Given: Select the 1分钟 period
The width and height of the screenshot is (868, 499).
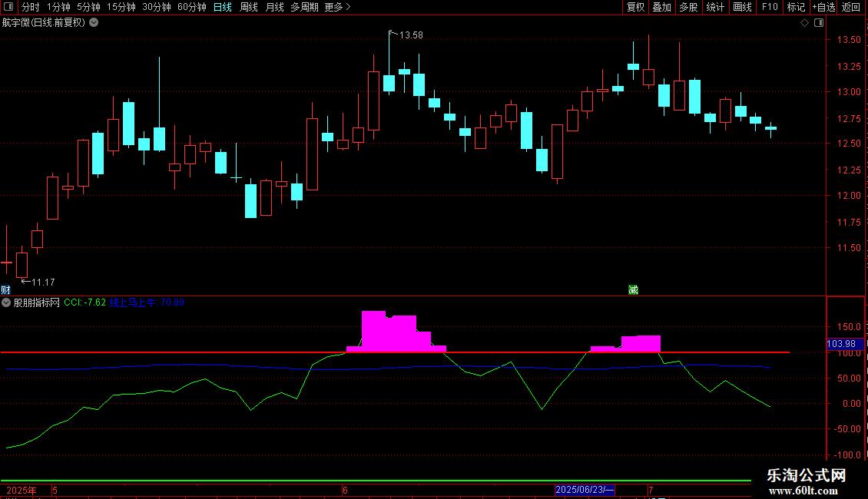Looking at the screenshot, I should click(58, 7).
